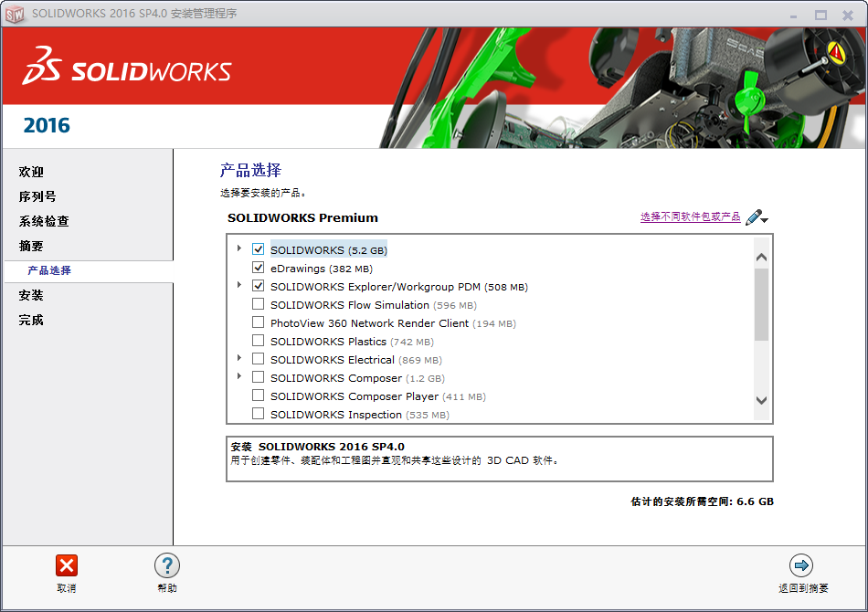
Task: Click the Back to Summary arrow icon
Action: pyautogui.click(x=801, y=565)
